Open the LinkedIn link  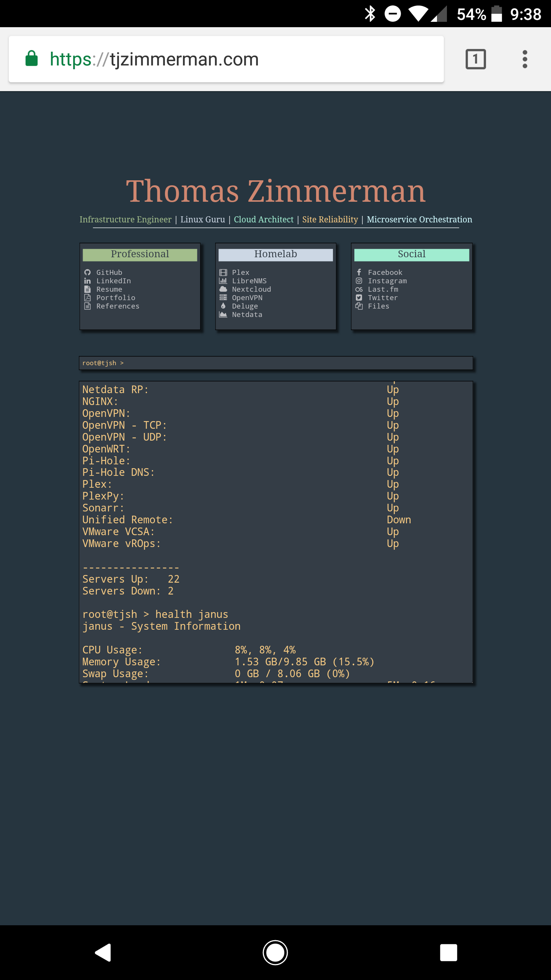click(x=114, y=281)
